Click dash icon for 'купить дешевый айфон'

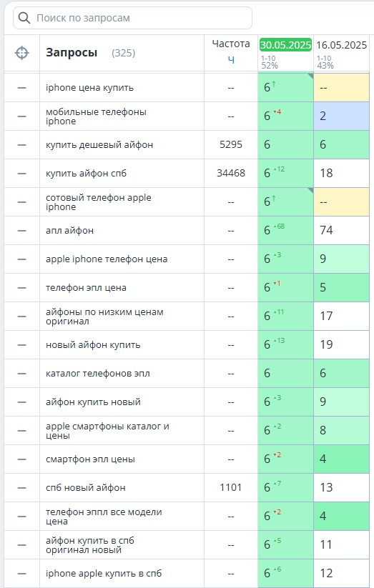tap(21, 145)
